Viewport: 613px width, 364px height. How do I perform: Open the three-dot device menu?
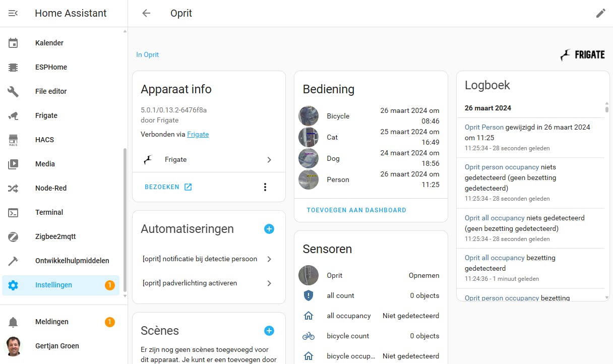click(265, 187)
